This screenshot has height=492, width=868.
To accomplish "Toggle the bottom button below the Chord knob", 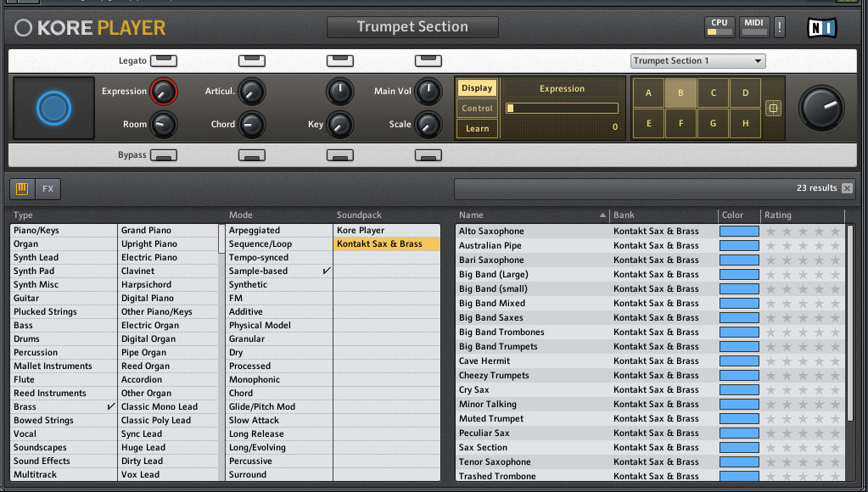I will pos(252,155).
